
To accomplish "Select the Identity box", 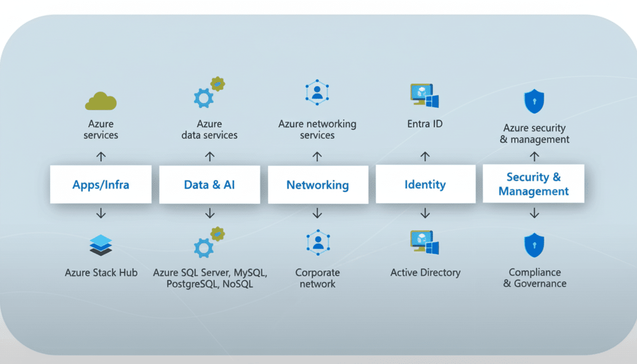I will click(x=425, y=184).
